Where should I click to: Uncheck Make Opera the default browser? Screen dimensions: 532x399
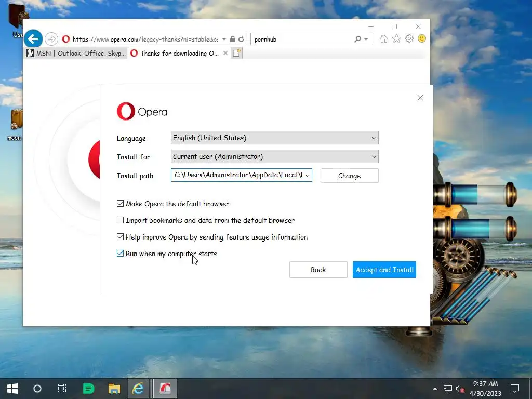coord(120,204)
